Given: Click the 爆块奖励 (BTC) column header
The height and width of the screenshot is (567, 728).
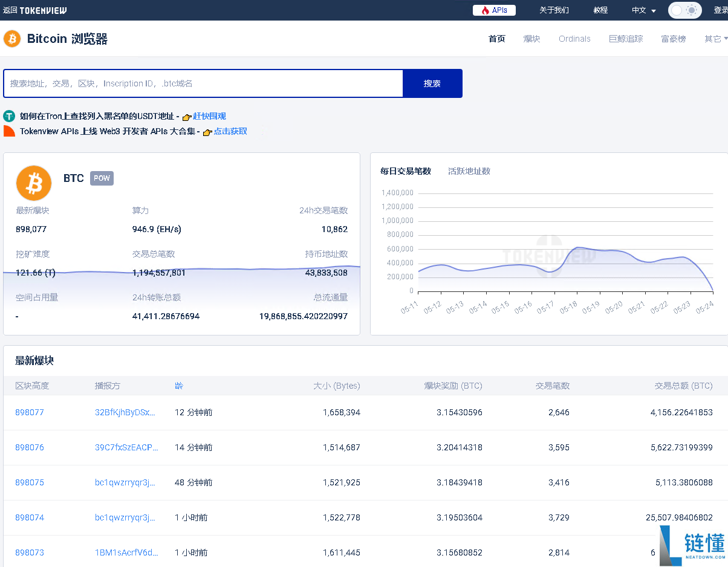Looking at the screenshot, I should pos(453,386).
